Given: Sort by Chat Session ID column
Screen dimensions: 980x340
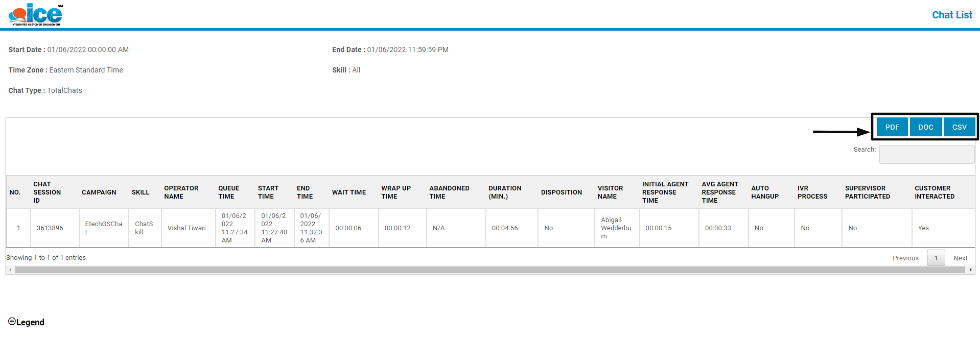Looking at the screenshot, I should point(47,192).
